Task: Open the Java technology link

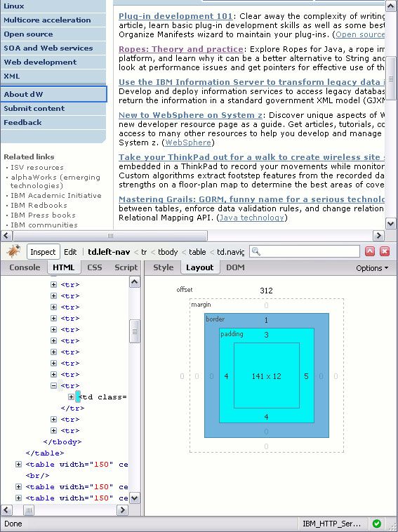Action: (252, 218)
